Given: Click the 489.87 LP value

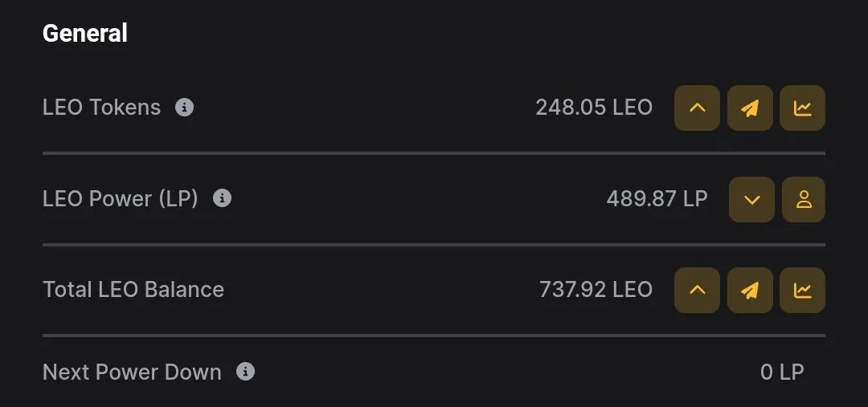Looking at the screenshot, I should pyautogui.click(x=657, y=198).
